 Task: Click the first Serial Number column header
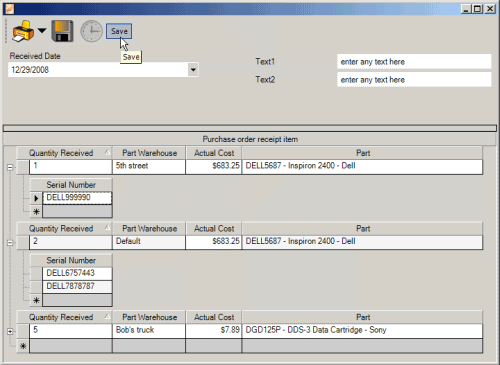click(71, 185)
